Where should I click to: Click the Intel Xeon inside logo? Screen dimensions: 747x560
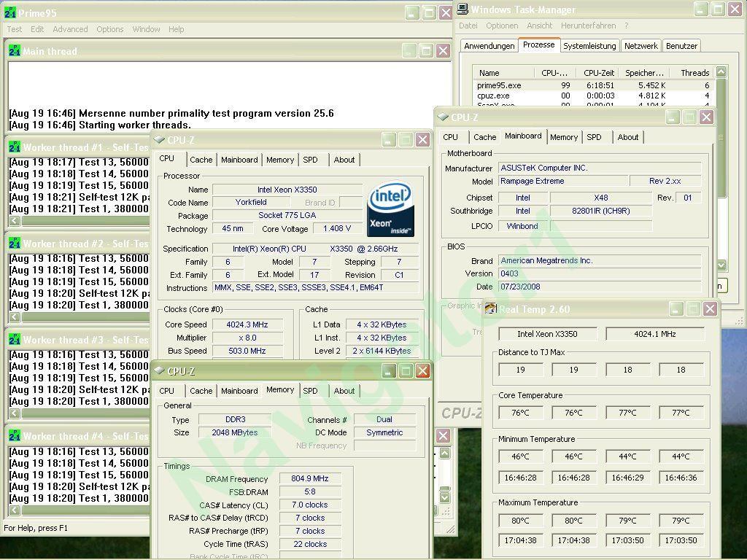click(x=390, y=209)
